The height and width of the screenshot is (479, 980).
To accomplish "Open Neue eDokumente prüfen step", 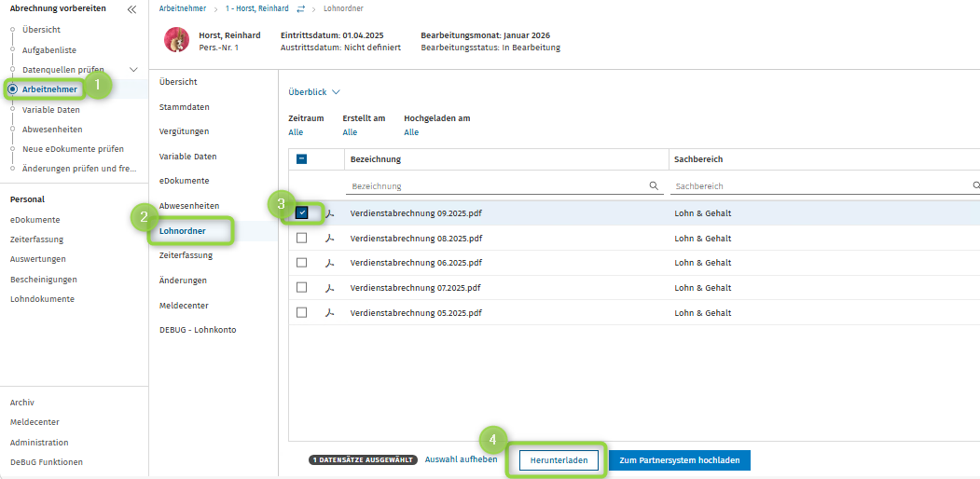I will 73,149.
